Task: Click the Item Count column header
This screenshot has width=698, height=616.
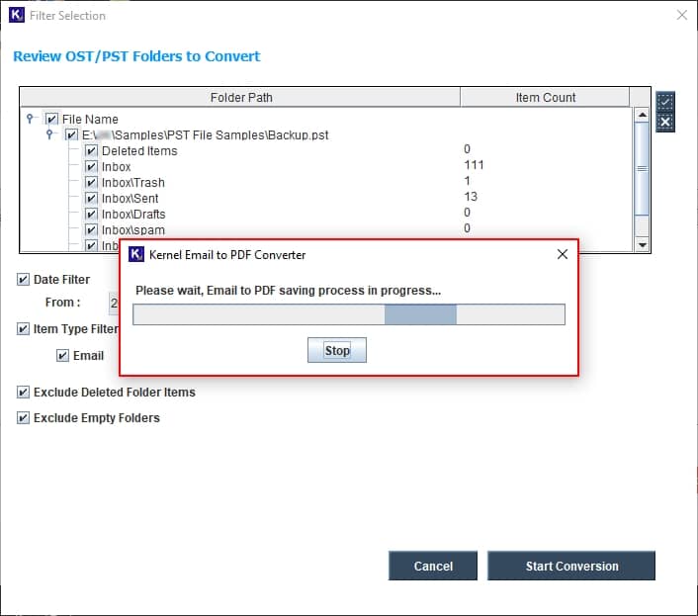Action: 546,98
